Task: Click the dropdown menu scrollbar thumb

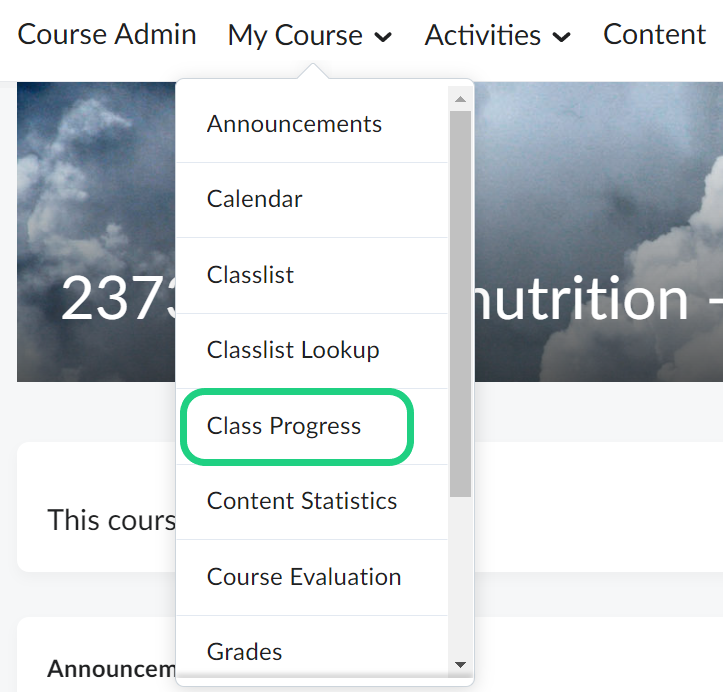Action: [x=460, y=300]
